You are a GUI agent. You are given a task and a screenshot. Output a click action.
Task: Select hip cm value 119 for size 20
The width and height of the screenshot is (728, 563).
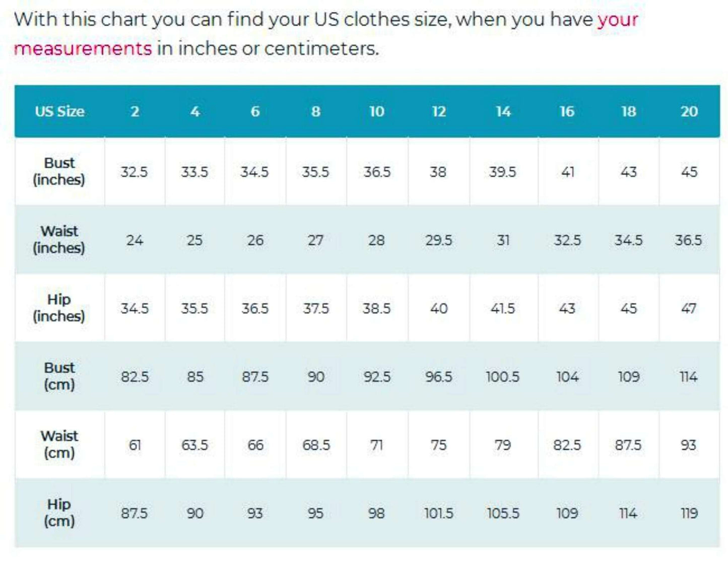tap(689, 513)
